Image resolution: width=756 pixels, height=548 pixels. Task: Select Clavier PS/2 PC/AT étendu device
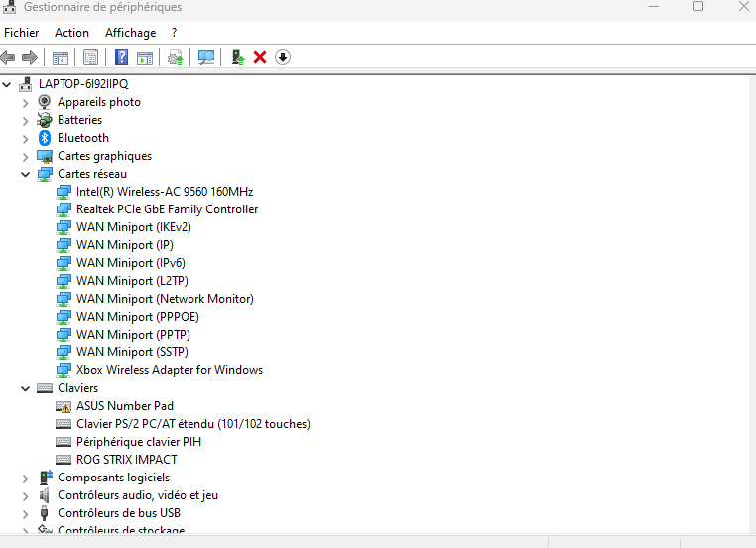pyautogui.click(x=192, y=424)
